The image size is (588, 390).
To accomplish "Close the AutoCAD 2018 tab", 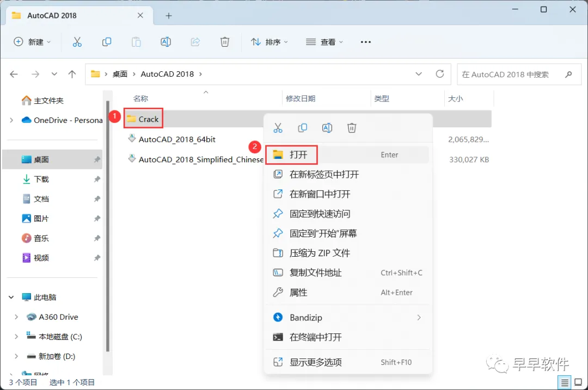I will click(x=140, y=15).
